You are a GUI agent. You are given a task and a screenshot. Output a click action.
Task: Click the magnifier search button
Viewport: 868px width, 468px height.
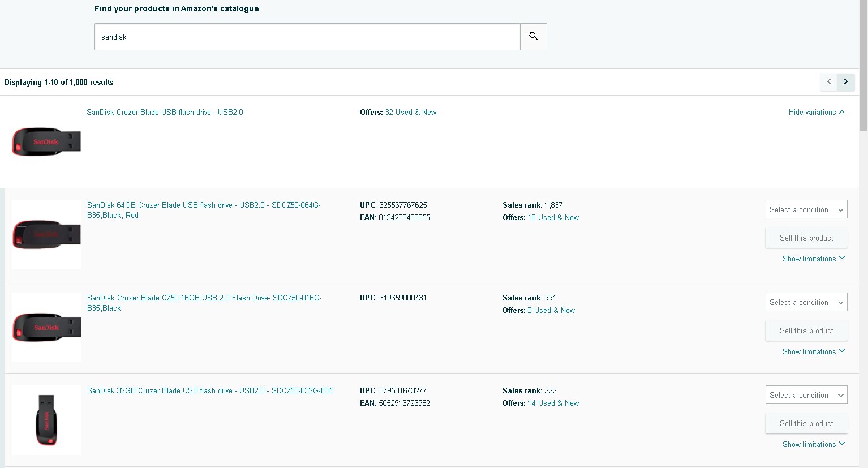[x=534, y=37]
